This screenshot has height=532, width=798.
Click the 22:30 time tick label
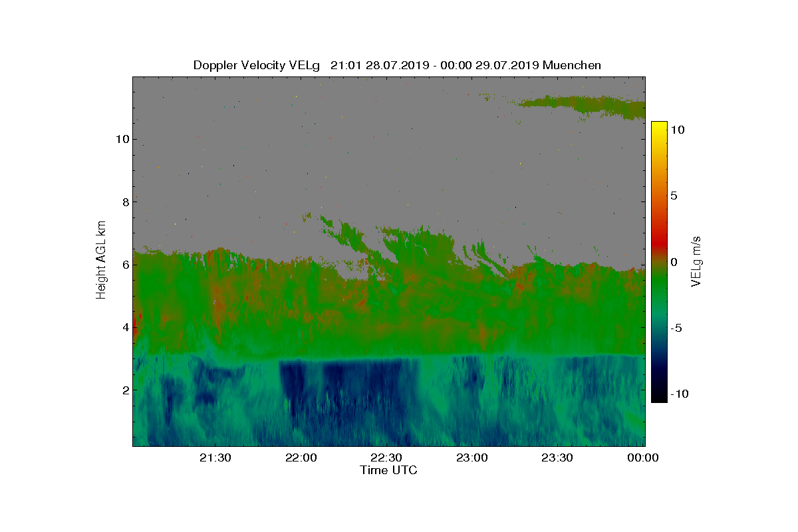(386, 458)
